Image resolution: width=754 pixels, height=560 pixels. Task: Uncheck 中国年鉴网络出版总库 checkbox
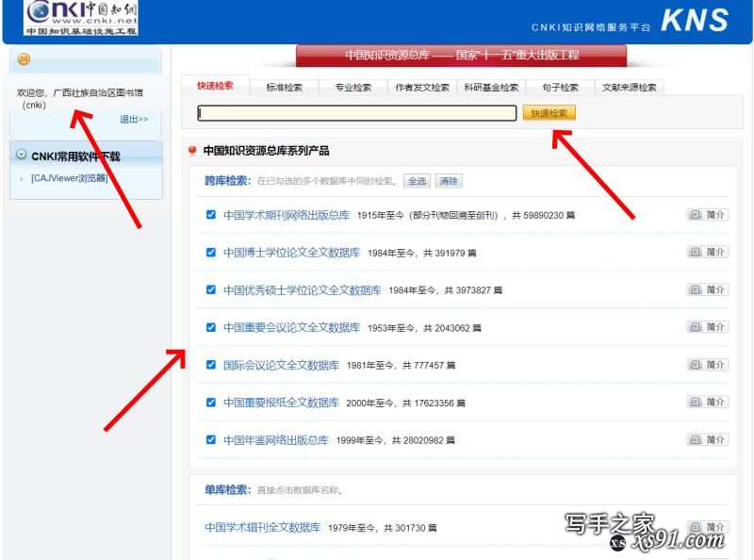[x=210, y=439]
